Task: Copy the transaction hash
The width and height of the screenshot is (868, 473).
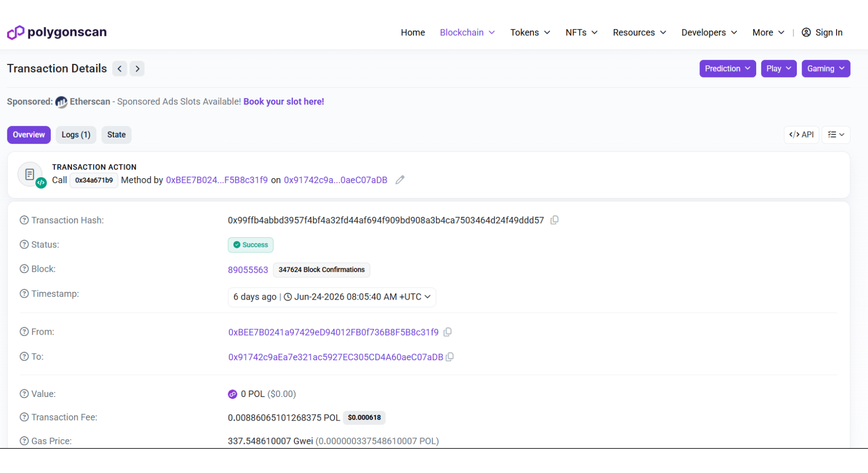Action: point(555,220)
